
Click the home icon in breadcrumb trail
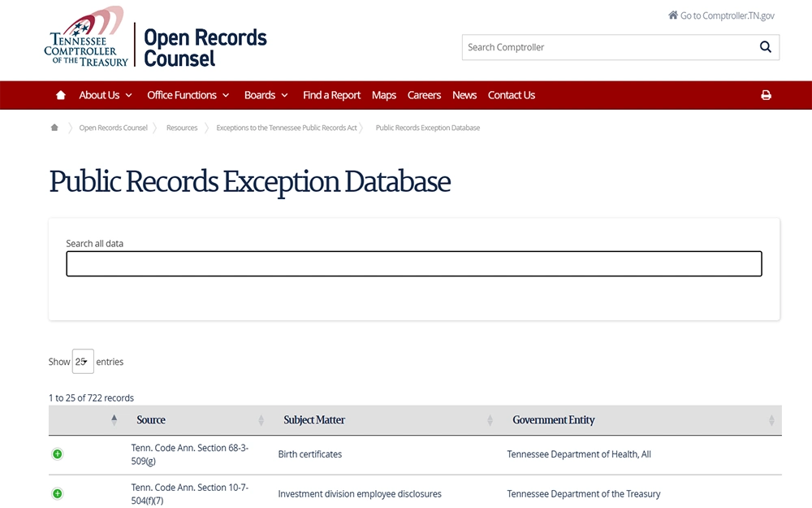click(x=54, y=128)
